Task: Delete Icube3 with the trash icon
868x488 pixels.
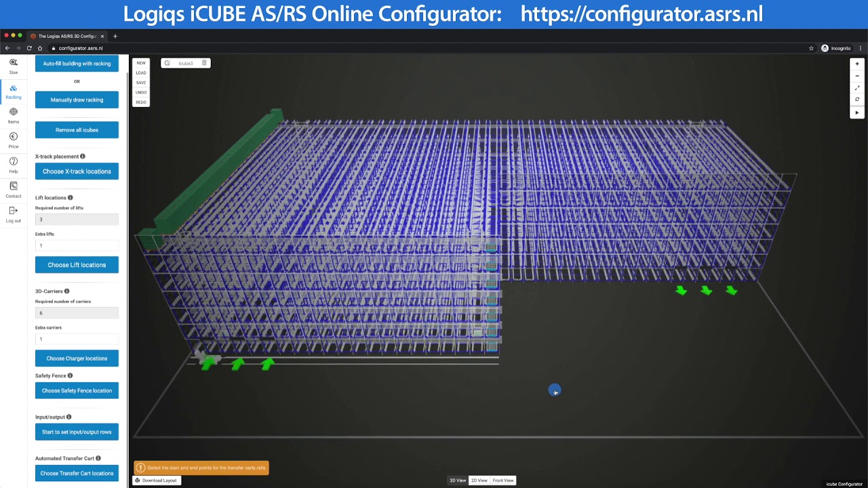Action: (x=204, y=63)
